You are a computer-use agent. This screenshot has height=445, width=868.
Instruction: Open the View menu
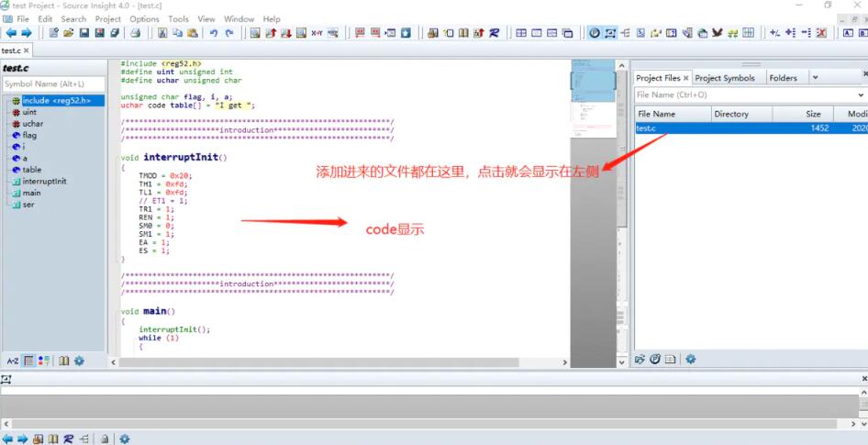pyautogui.click(x=206, y=19)
